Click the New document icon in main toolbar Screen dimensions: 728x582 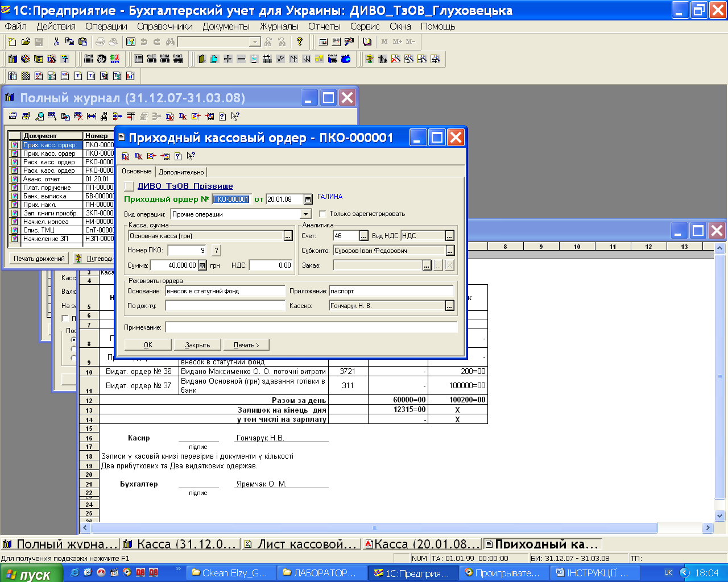click(x=13, y=42)
